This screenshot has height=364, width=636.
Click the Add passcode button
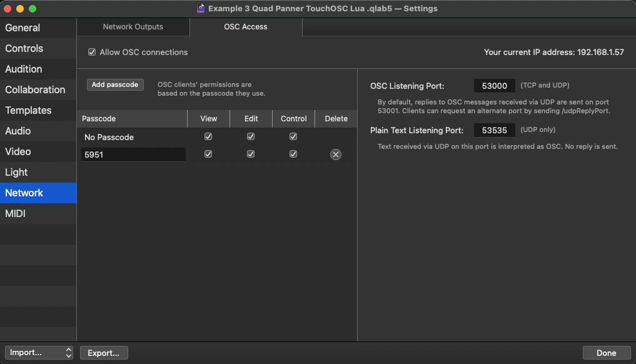point(115,84)
